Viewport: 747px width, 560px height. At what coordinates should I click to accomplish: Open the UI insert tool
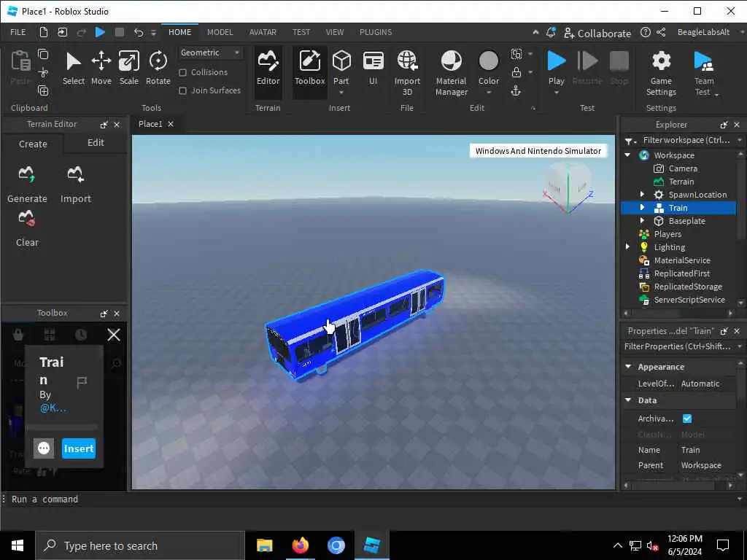click(x=373, y=69)
